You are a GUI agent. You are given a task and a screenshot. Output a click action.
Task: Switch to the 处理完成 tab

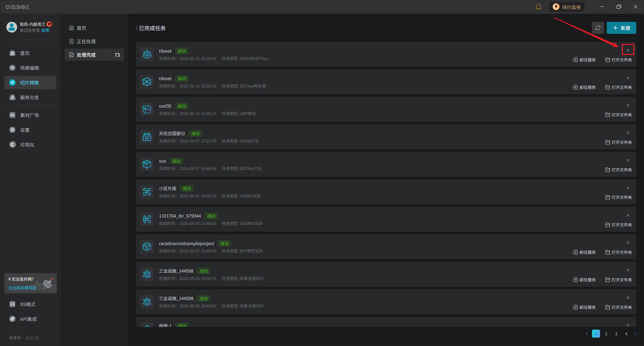coord(94,55)
